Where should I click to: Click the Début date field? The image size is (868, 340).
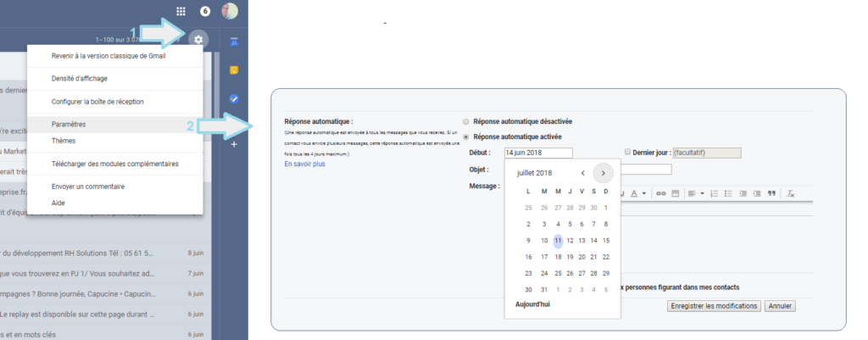pos(538,153)
